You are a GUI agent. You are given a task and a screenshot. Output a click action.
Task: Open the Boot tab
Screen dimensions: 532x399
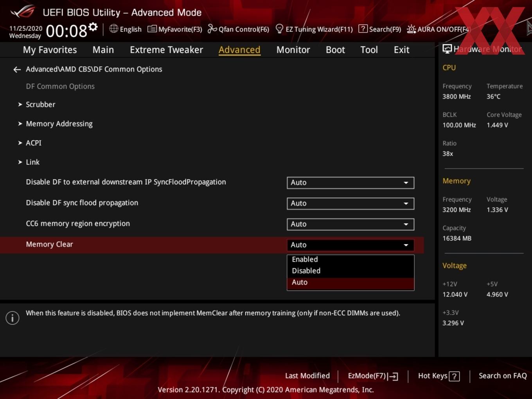(x=335, y=50)
